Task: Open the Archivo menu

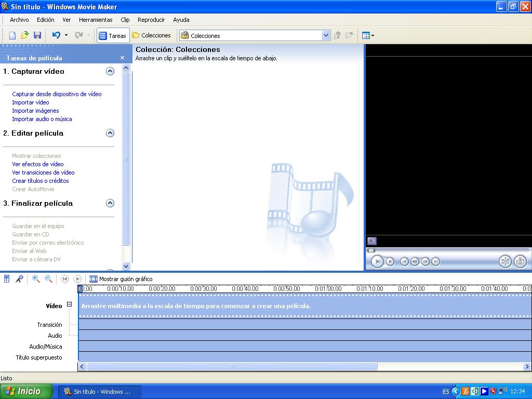Action: tap(19, 20)
